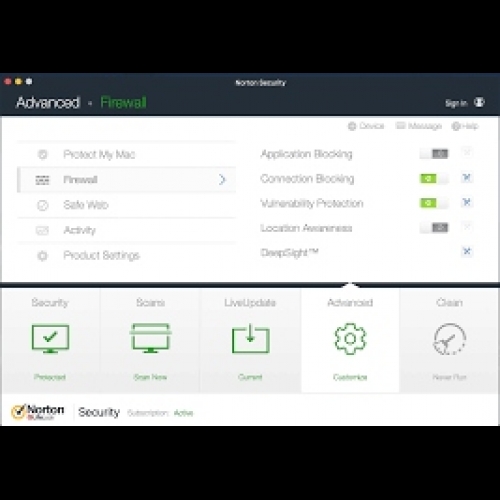Click the Never Run status under Clean

tap(449, 377)
